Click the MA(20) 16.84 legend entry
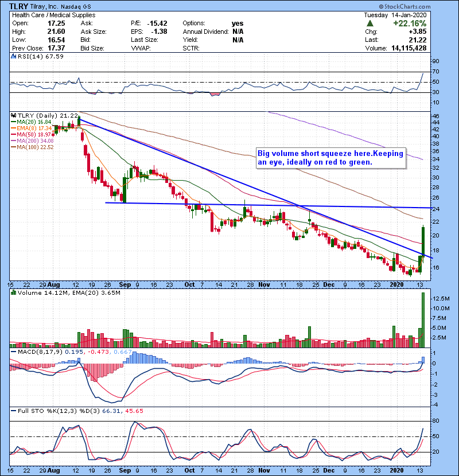Screen dimensions: 459x476 coord(31,122)
